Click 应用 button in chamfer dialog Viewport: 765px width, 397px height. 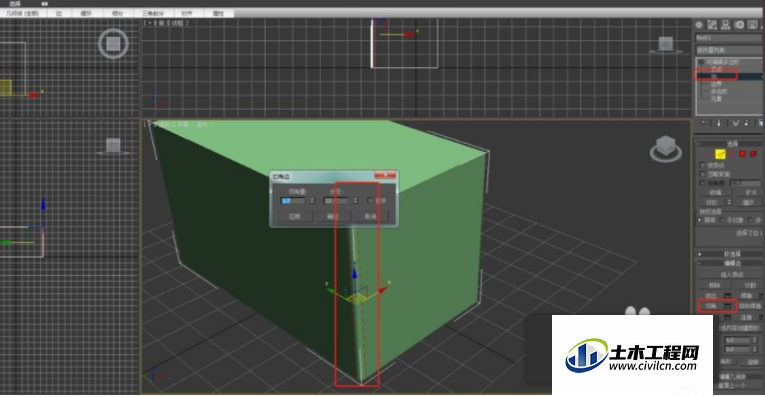coord(294,216)
